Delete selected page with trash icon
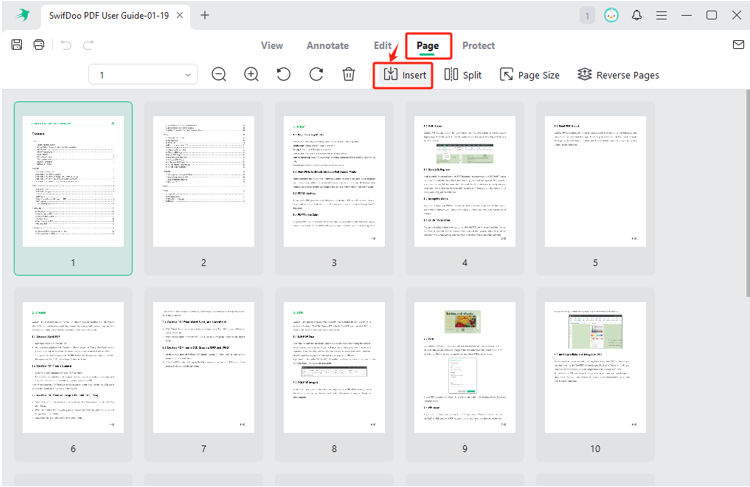 click(349, 75)
